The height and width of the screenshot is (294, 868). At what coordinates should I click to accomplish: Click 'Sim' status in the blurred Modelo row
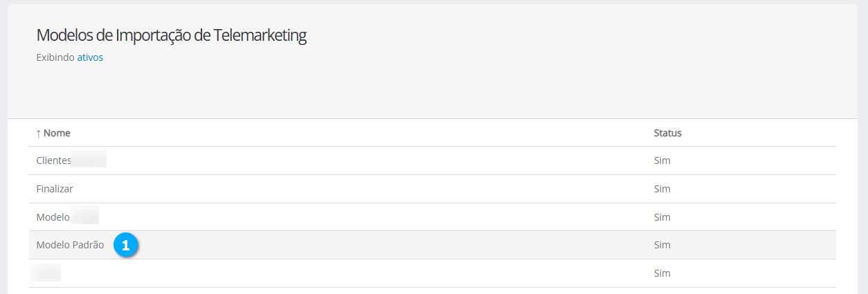(x=662, y=217)
